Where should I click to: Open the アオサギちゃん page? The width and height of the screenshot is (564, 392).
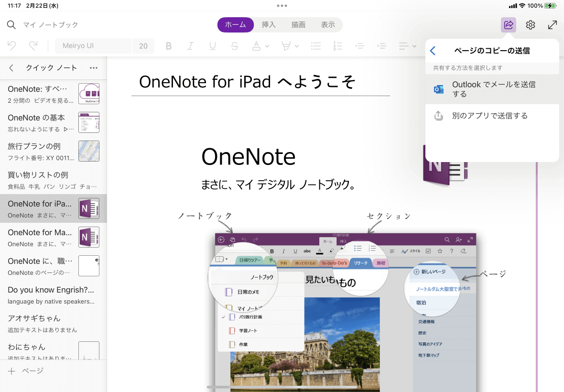coord(53,323)
